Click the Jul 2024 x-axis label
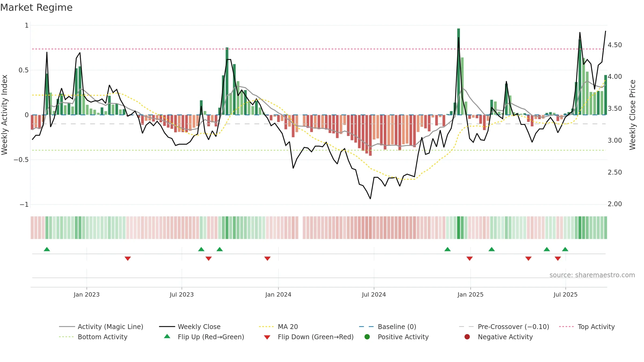The width and height of the screenshot is (644, 362). (x=374, y=294)
